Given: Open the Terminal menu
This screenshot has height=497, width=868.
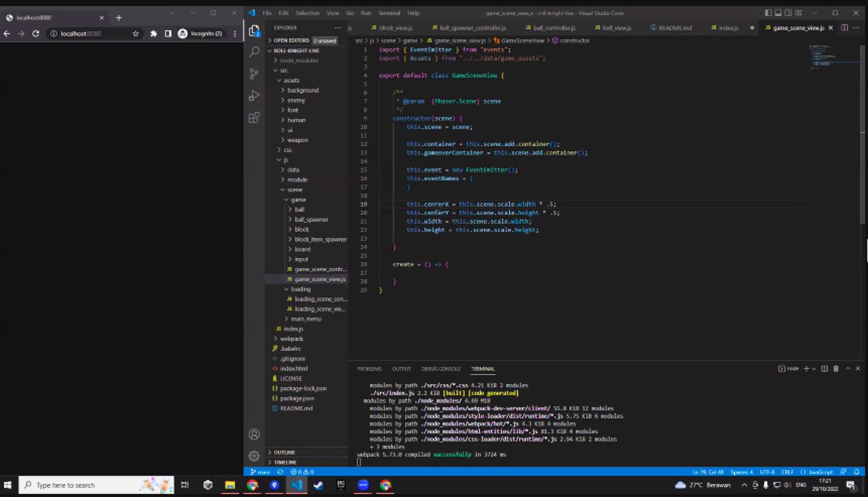Looking at the screenshot, I should [389, 13].
